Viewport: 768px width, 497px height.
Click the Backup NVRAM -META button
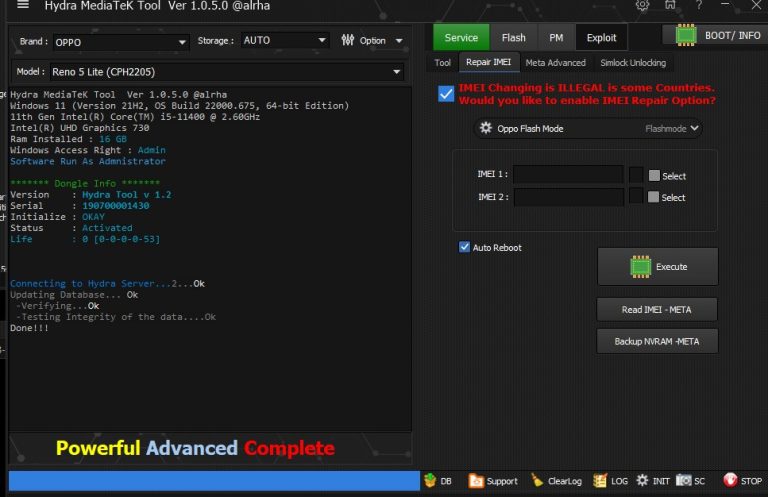(657, 341)
